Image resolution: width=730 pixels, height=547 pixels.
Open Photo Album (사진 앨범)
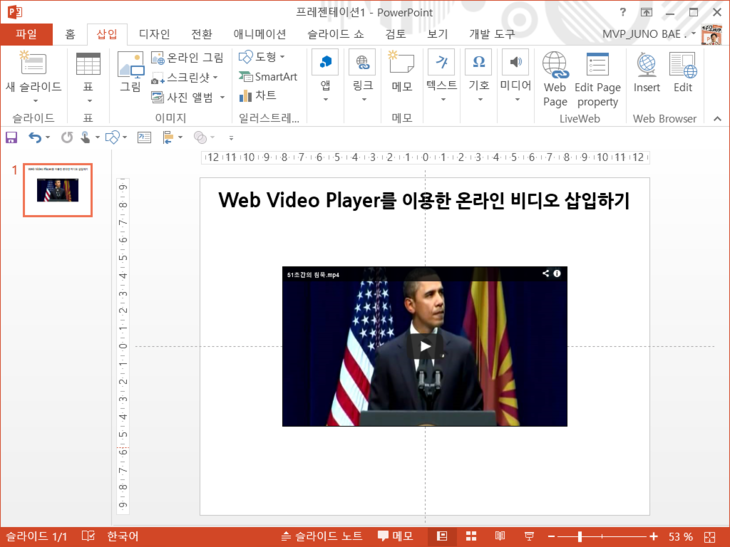(182, 97)
